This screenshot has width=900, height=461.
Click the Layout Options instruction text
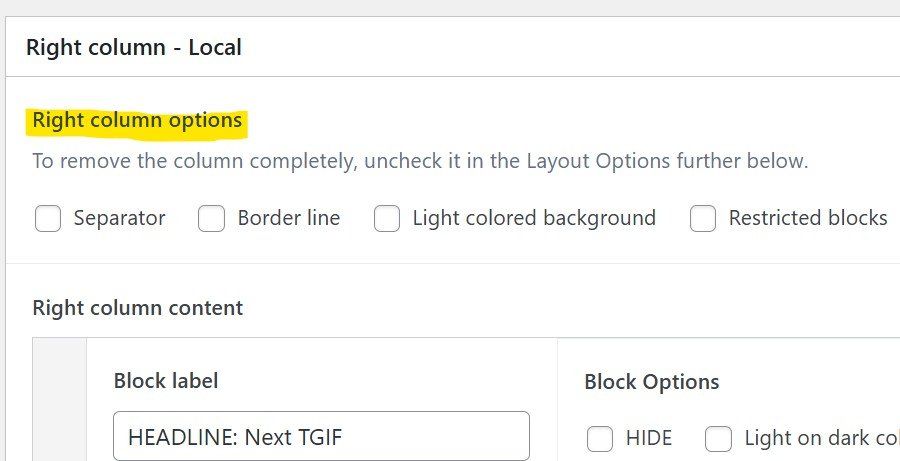pos(420,161)
